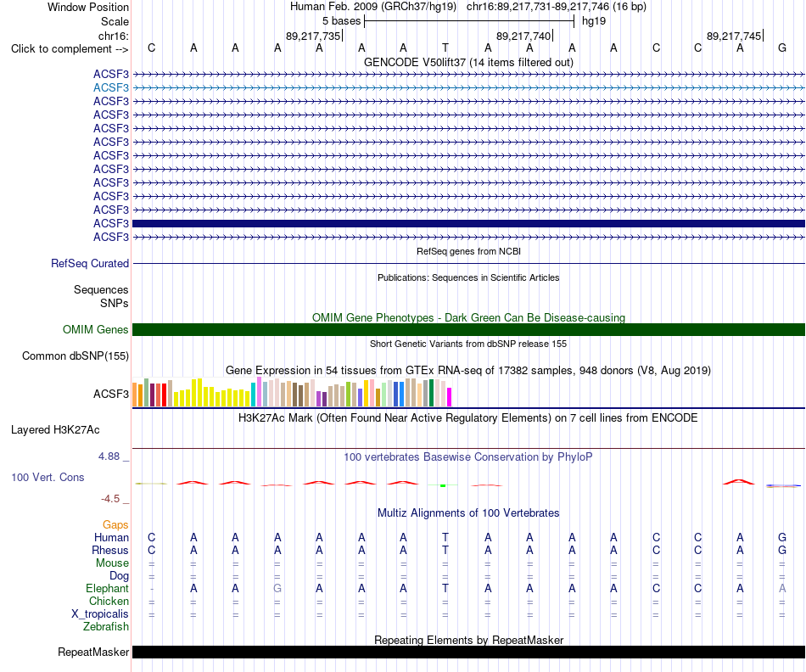The image size is (806, 672).
Task: Click the ACSF3 label beside the thick exon bar
Action: click(x=111, y=224)
